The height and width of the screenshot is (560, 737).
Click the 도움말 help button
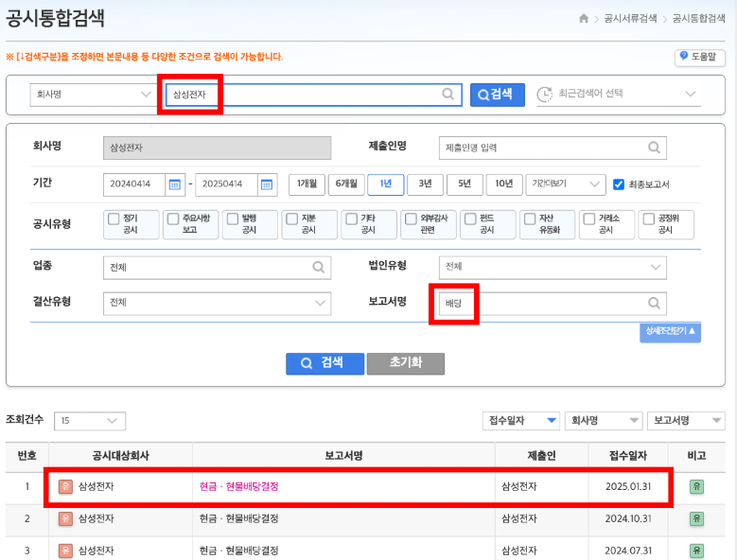coord(700,58)
